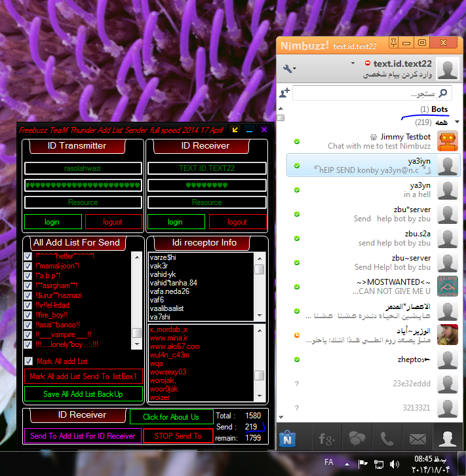Click scroll down arrow of add list

(137, 344)
